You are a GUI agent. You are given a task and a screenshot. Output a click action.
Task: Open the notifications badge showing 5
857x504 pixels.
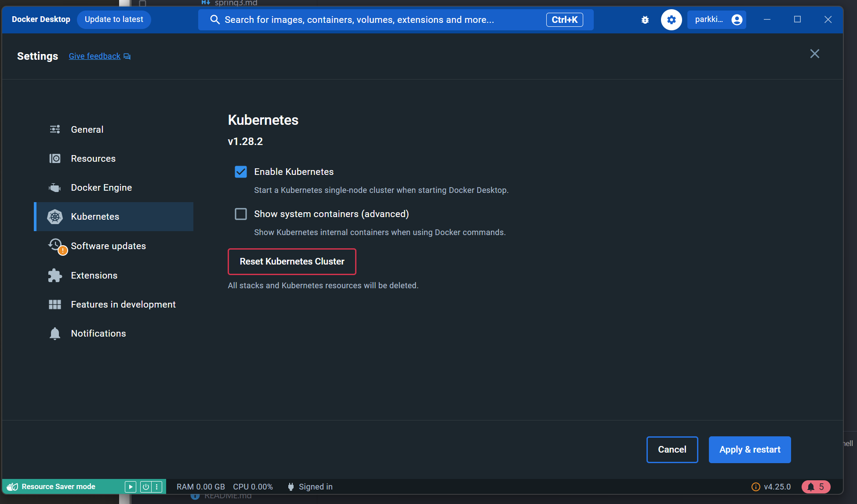(816, 487)
